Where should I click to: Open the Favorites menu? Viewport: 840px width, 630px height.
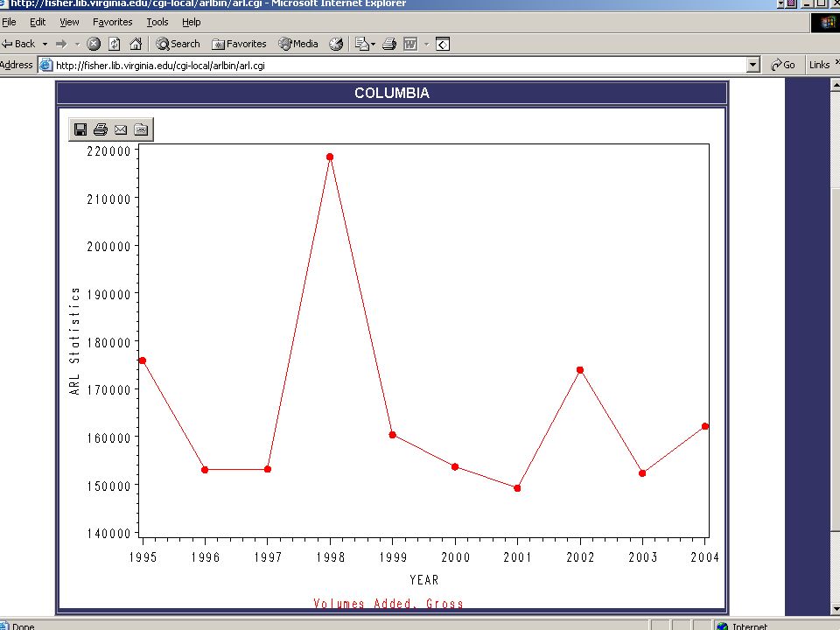coord(113,22)
